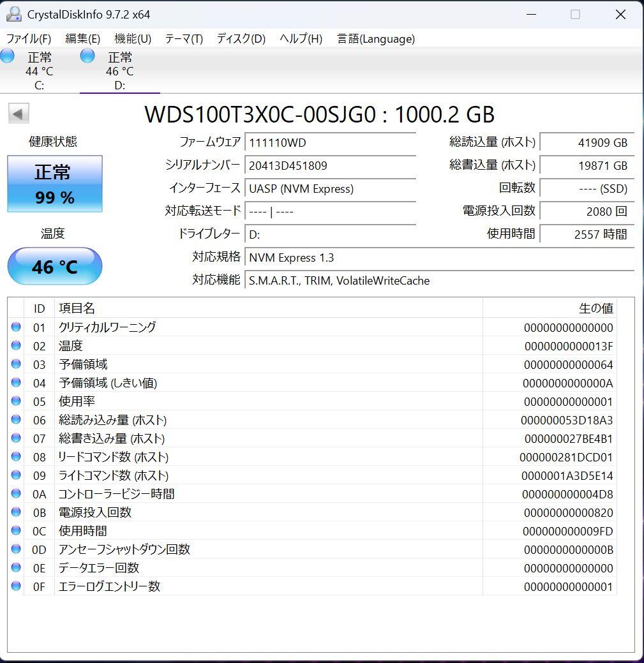Click blue dot beside 使用率 row
This screenshot has height=663, width=644.
point(16,401)
